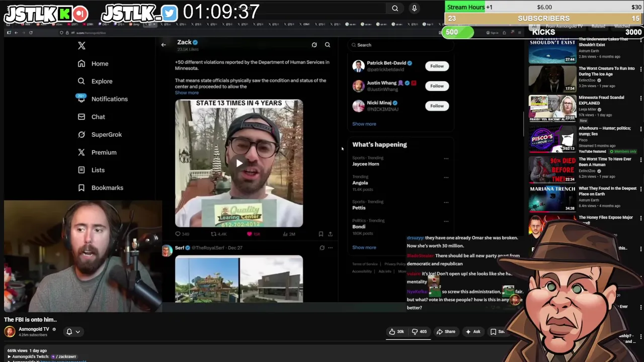Viewport: 644px width, 362px height.
Task: Open Serf's post image
Action: click(239, 279)
